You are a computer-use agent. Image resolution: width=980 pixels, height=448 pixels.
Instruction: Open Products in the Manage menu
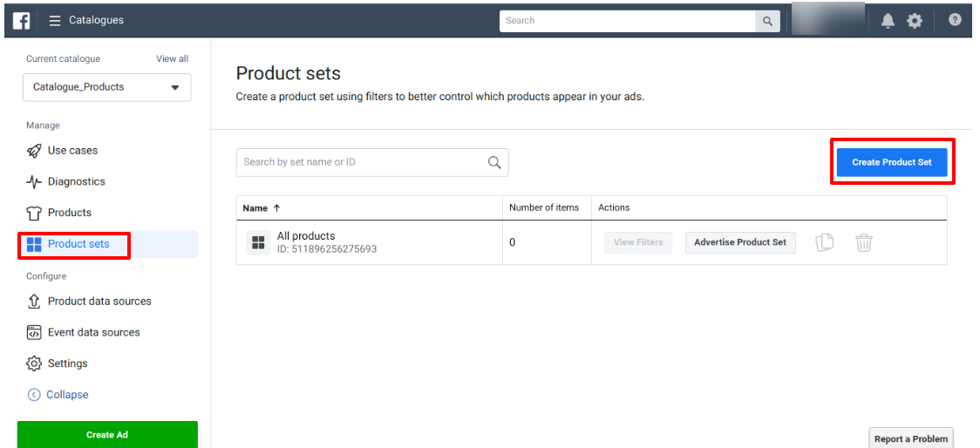coord(69,213)
